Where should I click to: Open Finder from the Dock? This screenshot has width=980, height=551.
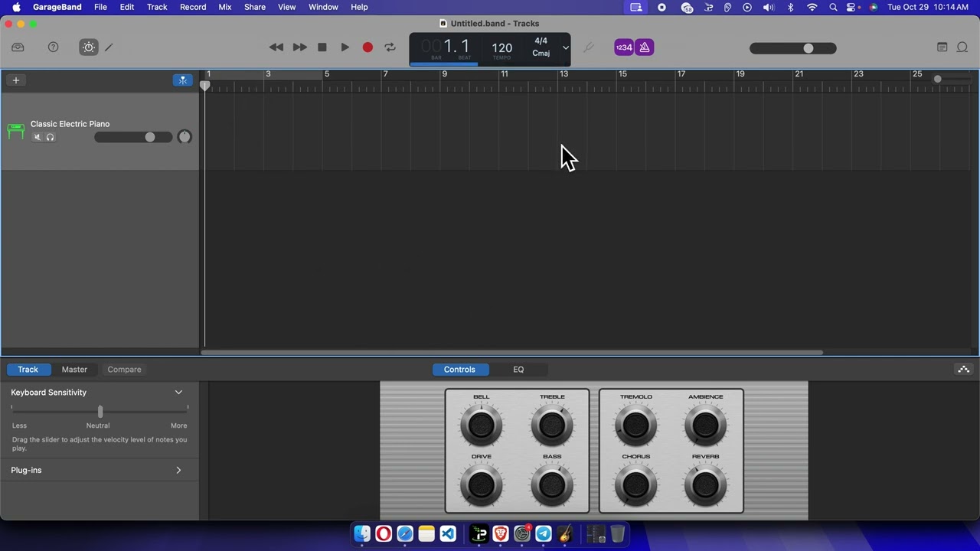(x=362, y=533)
